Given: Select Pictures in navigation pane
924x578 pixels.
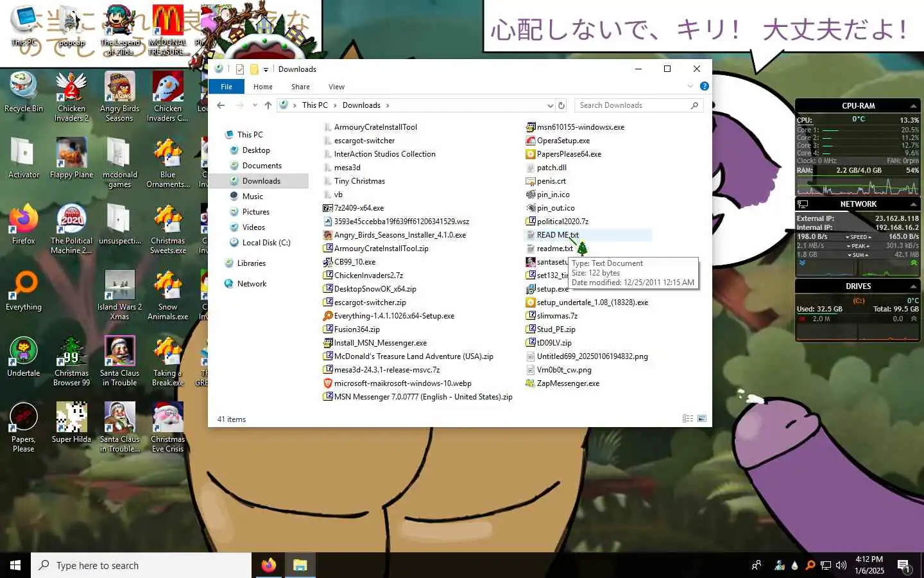Looking at the screenshot, I should tap(256, 212).
